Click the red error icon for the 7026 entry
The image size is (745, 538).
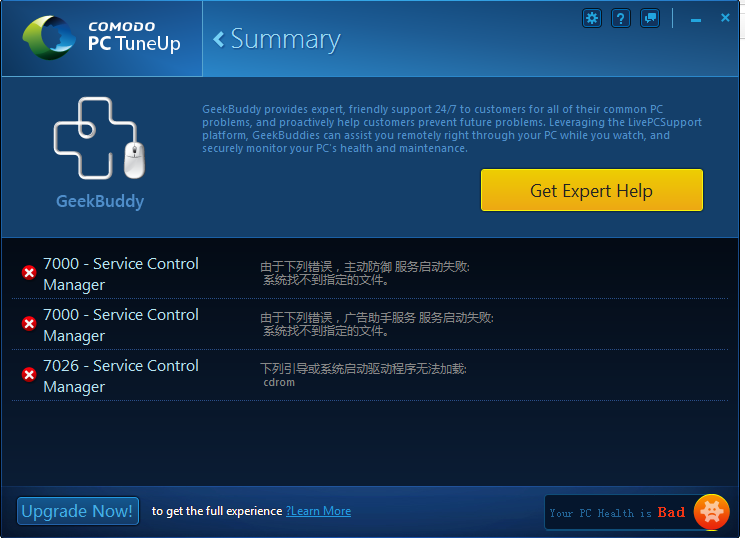(x=29, y=375)
